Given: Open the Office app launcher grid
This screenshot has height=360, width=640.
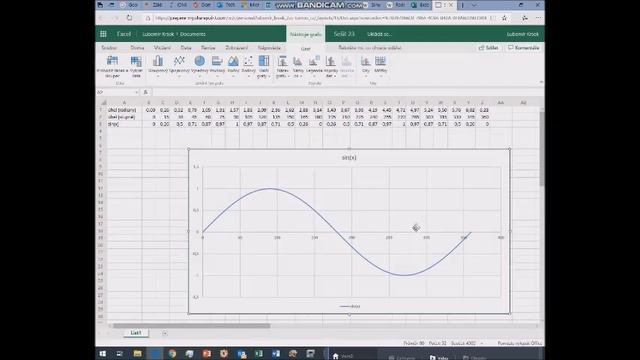Looking at the screenshot, I should coord(103,34).
